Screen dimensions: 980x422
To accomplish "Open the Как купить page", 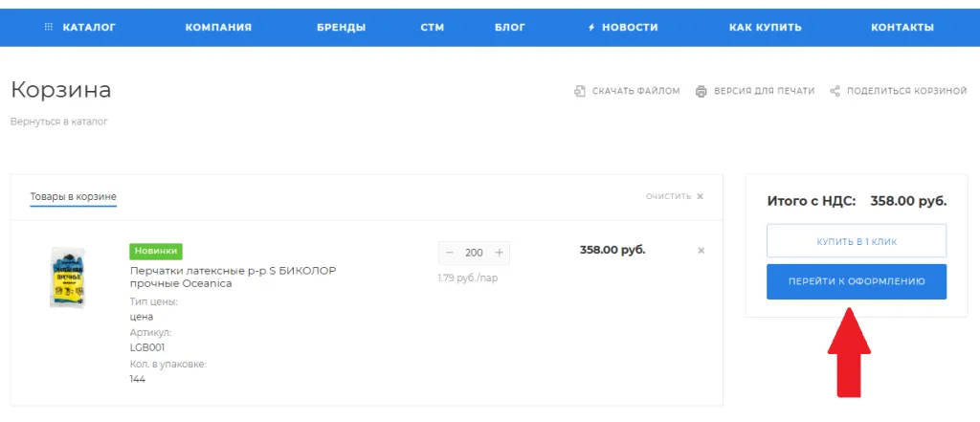I will pyautogui.click(x=765, y=27).
